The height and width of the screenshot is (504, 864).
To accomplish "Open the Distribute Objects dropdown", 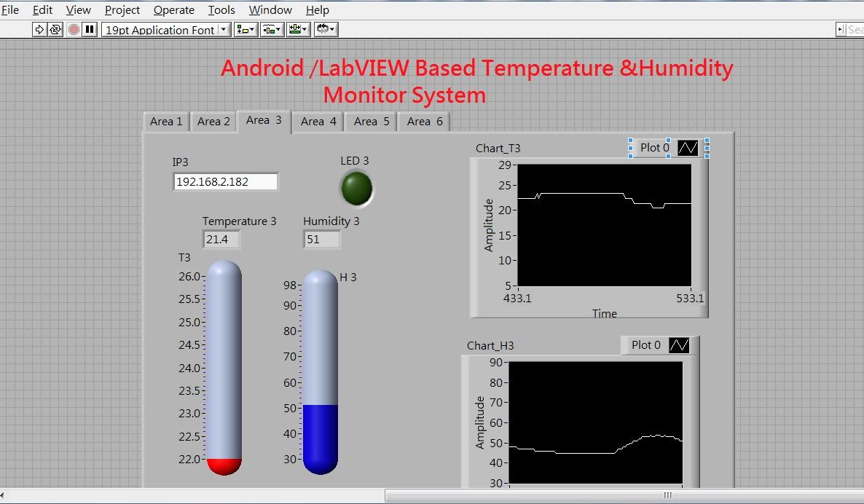I will click(x=272, y=29).
